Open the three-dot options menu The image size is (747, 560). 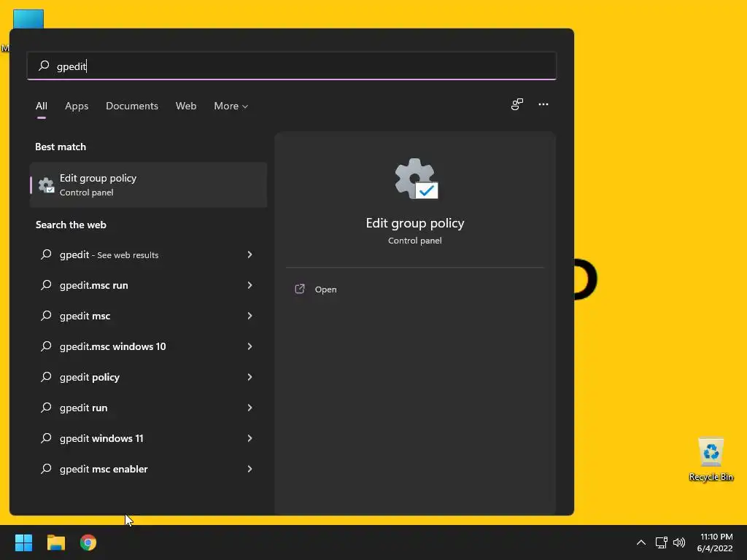543,104
